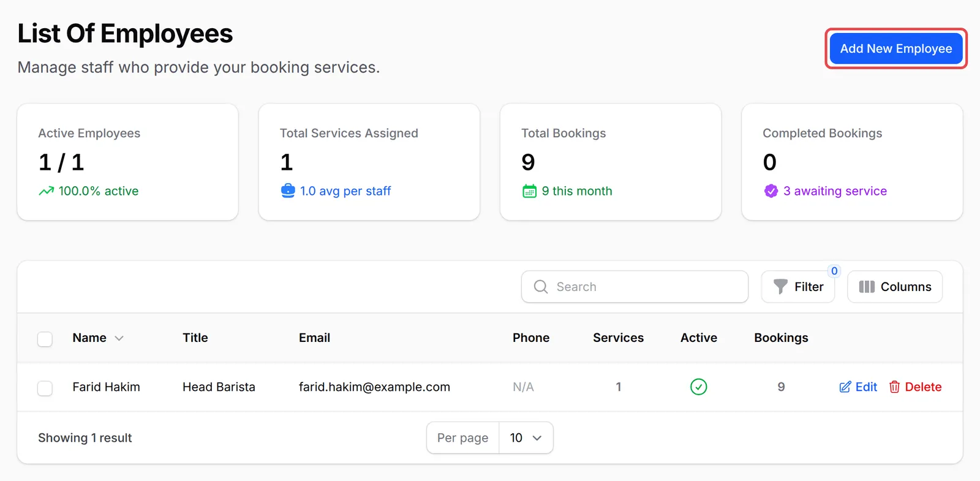Open the Per page dropdown showing 10
Viewport: 980px width, 481px height.
click(x=526, y=437)
